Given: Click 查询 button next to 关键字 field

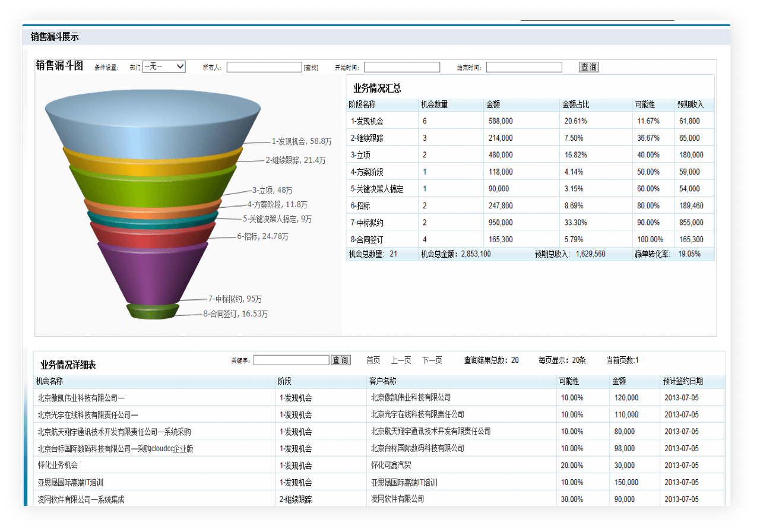Looking at the screenshot, I should coord(341,360).
